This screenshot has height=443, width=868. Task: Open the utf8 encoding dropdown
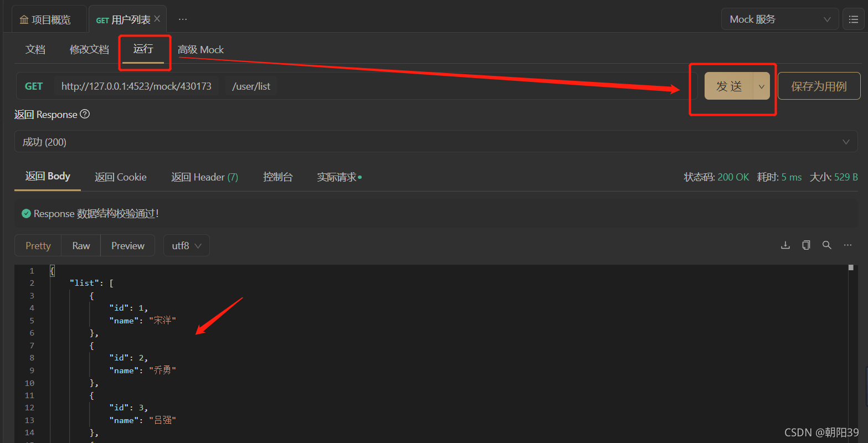click(186, 245)
